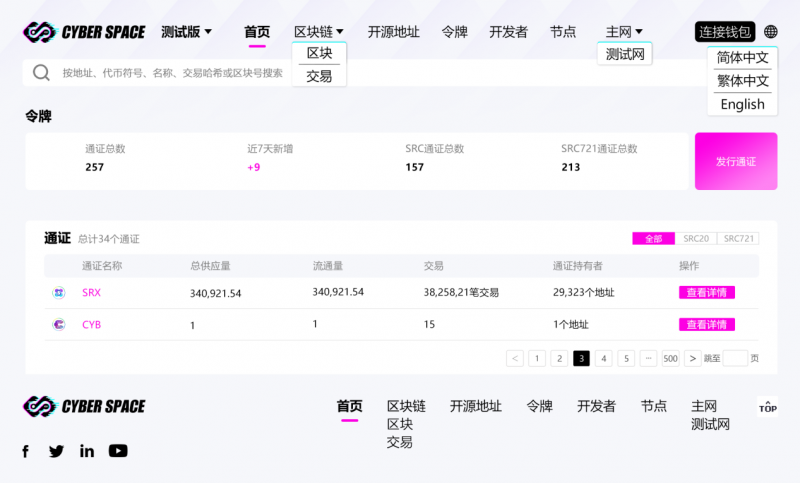800x483 pixels.
Task: Expand the 主网 network dropdown
Action: 624,32
